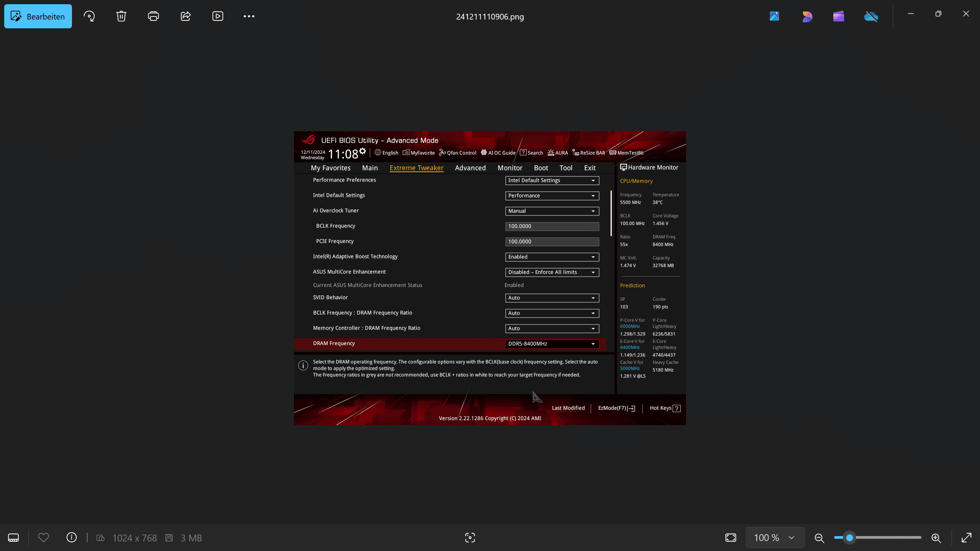The height and width of the screenshot is (551, 980).
Task: Click the zoom in magnifier icon
Action: pos(936,538)
